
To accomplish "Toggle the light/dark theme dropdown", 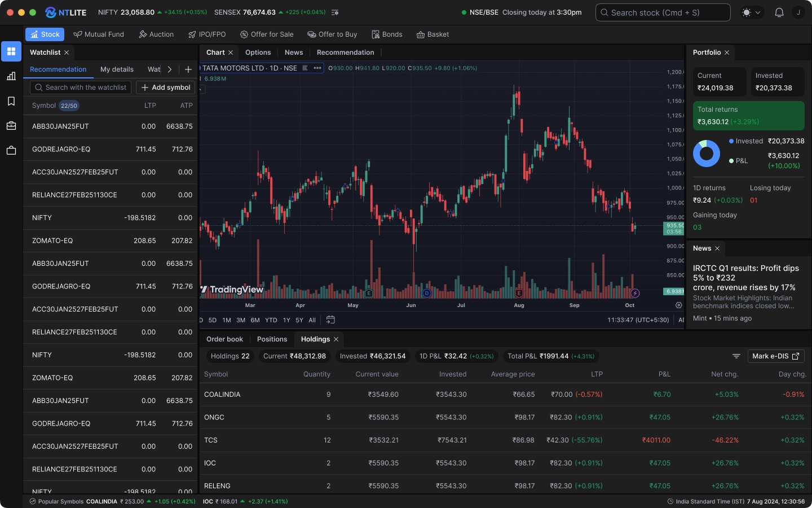I will [752, 12].
